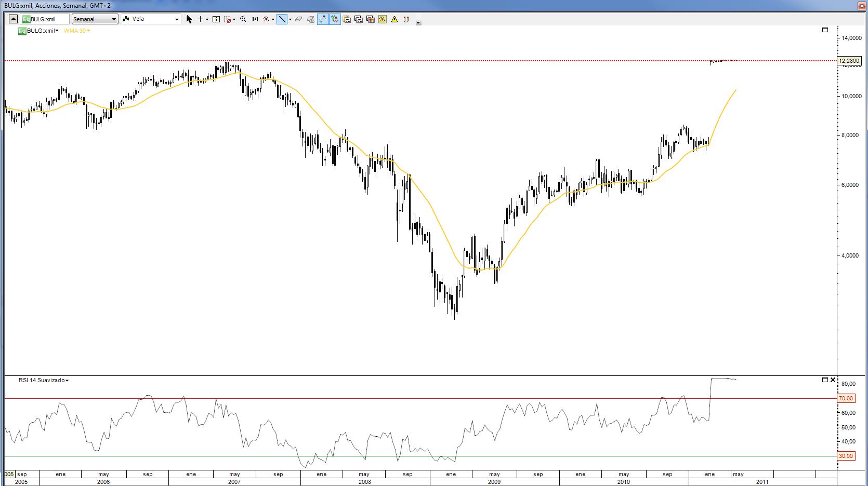Screen dimensions: 868x486
Task: Activate the crosshair cursor tool
Action: pyautogui.click(x=200, y=19)
